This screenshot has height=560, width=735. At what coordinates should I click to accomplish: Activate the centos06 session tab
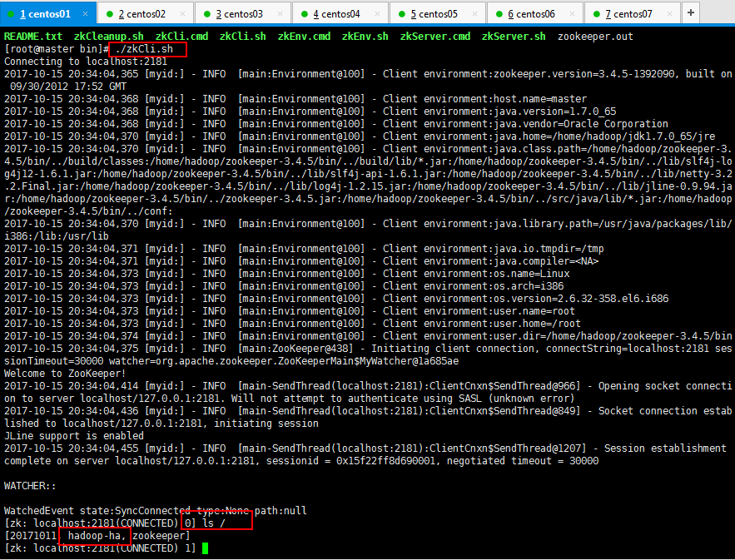531,13
